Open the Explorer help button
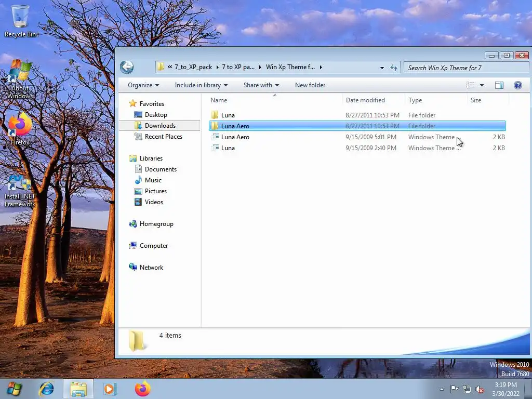Image resolution: width=532 pixels, height=399 pixels. 518,85
